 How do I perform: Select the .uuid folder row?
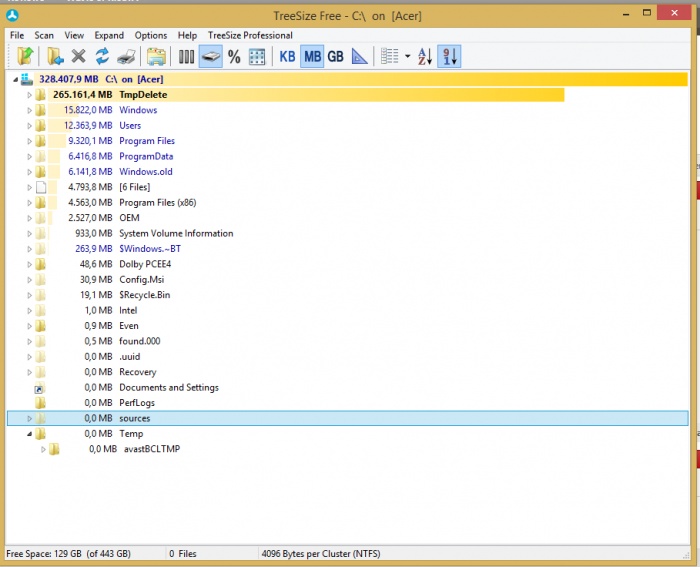[348, 357]
